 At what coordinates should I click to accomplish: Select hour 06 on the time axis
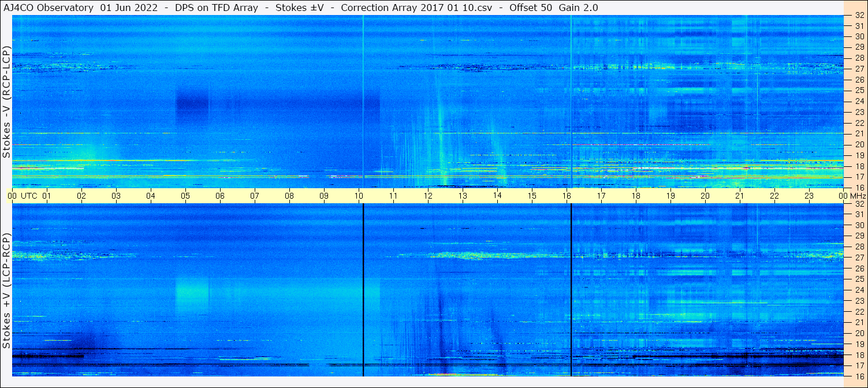pyautogui.click(x=220, y=196)
